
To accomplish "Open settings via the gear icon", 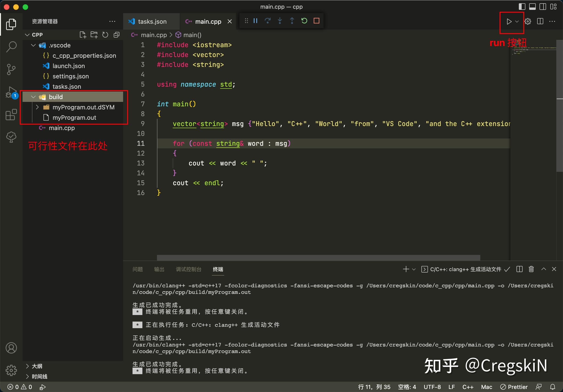I will click(x=528, y=21).
